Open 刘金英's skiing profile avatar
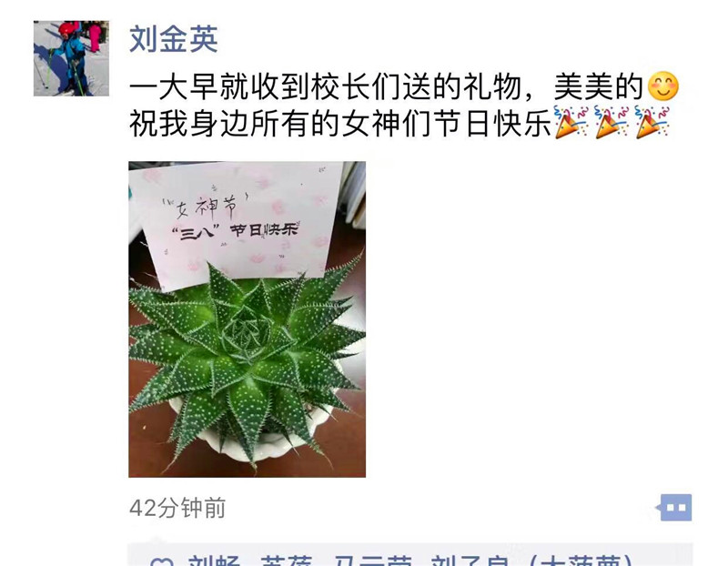This screenshot has width=728, height=566. (71, 58)
